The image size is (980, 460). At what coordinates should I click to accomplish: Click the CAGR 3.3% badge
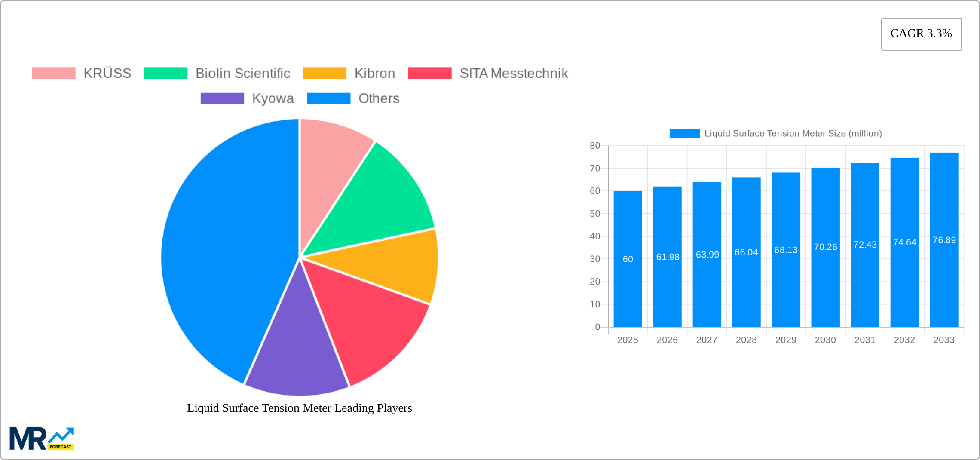[x=921, y=34]
